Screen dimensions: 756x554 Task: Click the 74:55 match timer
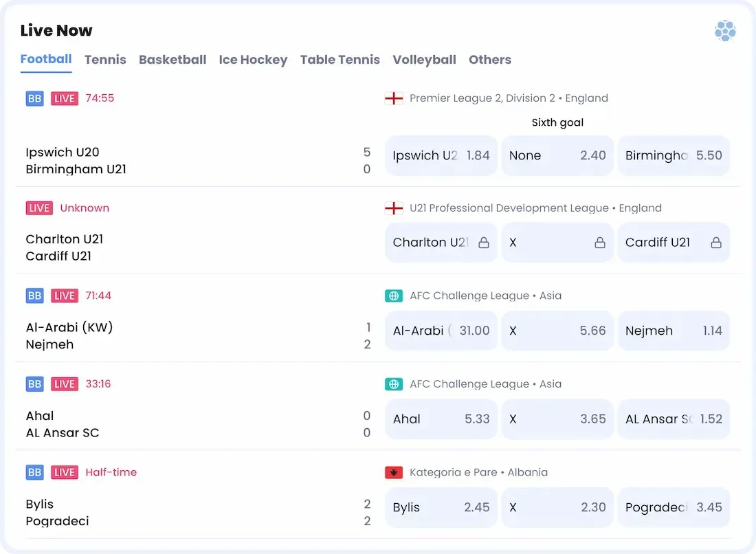[100, 98]
